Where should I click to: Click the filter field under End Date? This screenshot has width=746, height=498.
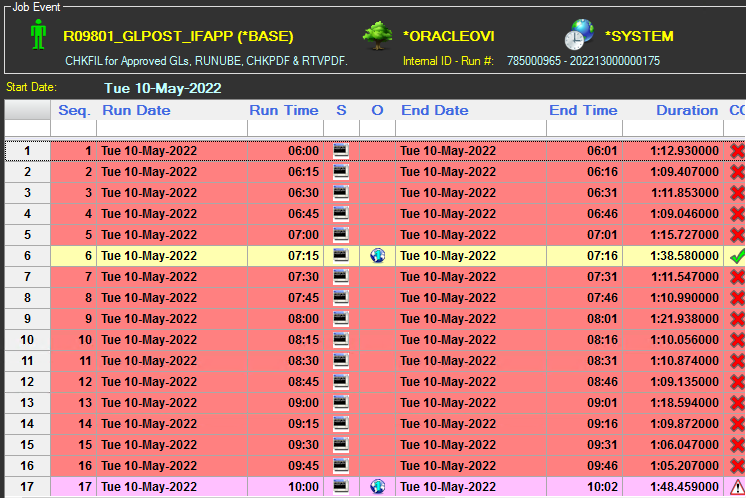(x=470, y=129)
